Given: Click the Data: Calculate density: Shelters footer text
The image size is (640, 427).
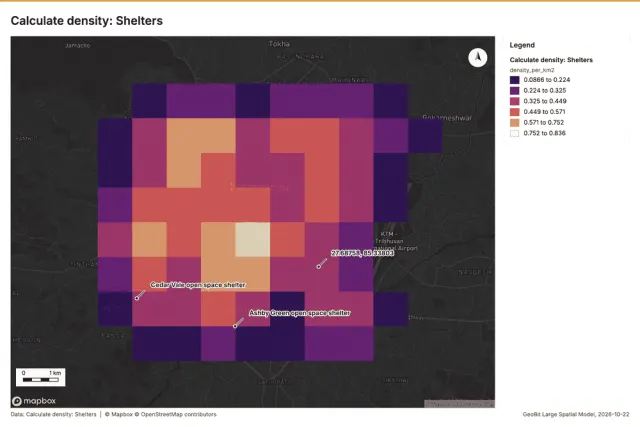Looking at the screenshot, I should pyautogui.click(x=53, y=414).
